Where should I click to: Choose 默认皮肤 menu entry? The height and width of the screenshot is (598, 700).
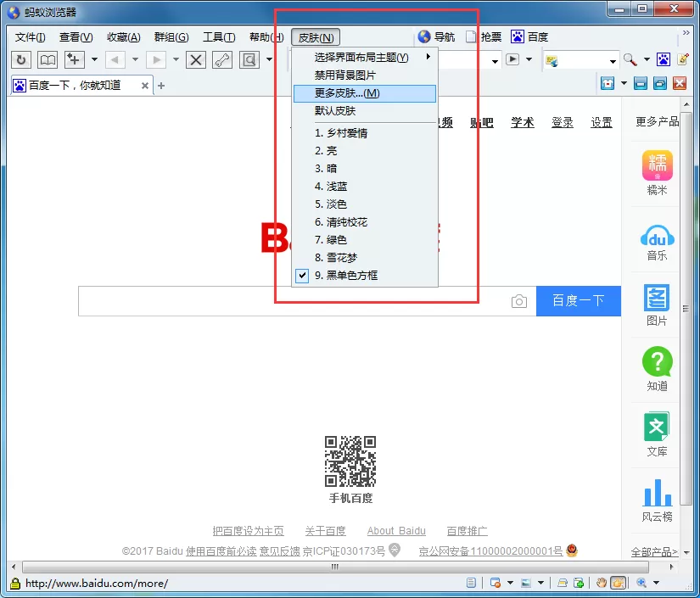(x=365, y=110)
